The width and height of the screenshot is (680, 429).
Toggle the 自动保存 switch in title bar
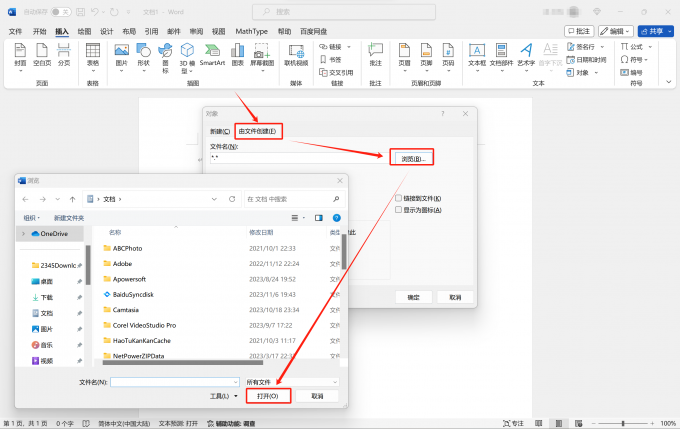61,12
